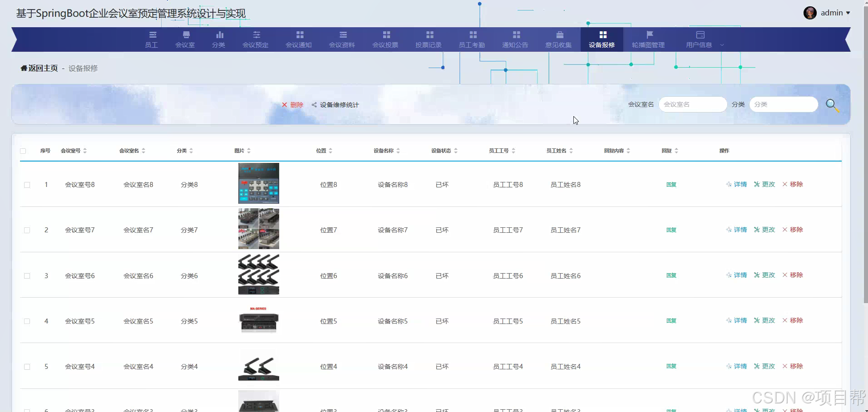Click the 会议室名 search input

pyautogui.click(x=692, y=104)
